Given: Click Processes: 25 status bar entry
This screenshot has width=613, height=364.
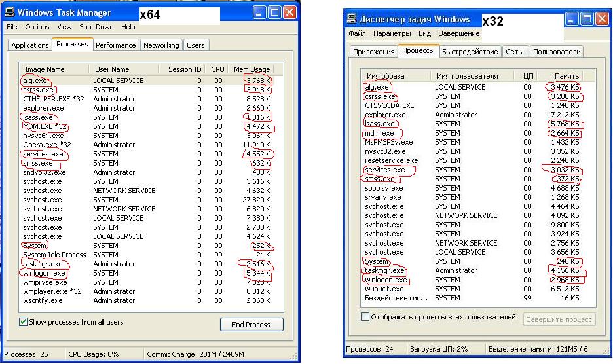Looking at the screenshot, I should (26, 354).
